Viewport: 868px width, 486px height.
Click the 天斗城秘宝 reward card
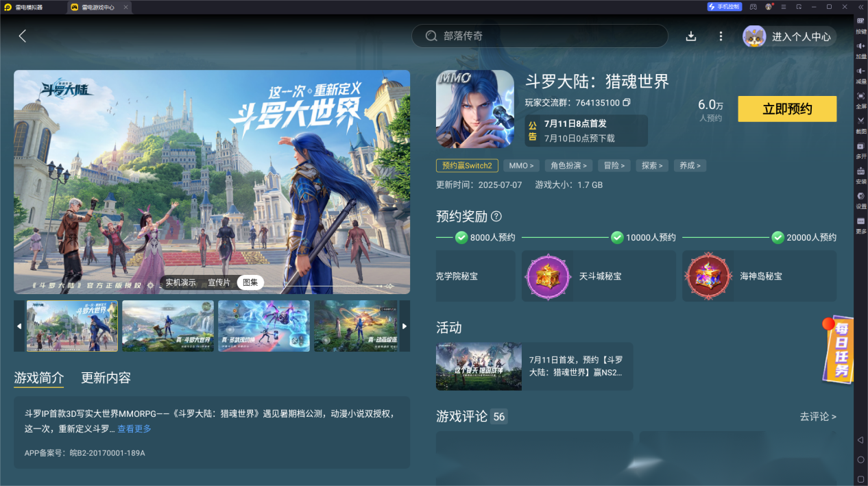pyautogui.click(x=599, y=276)
